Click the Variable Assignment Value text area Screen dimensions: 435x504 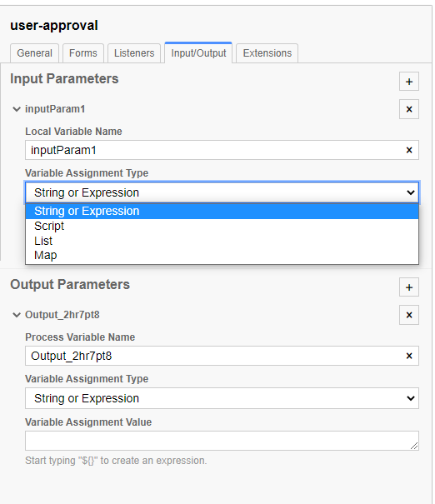[222, 441]
